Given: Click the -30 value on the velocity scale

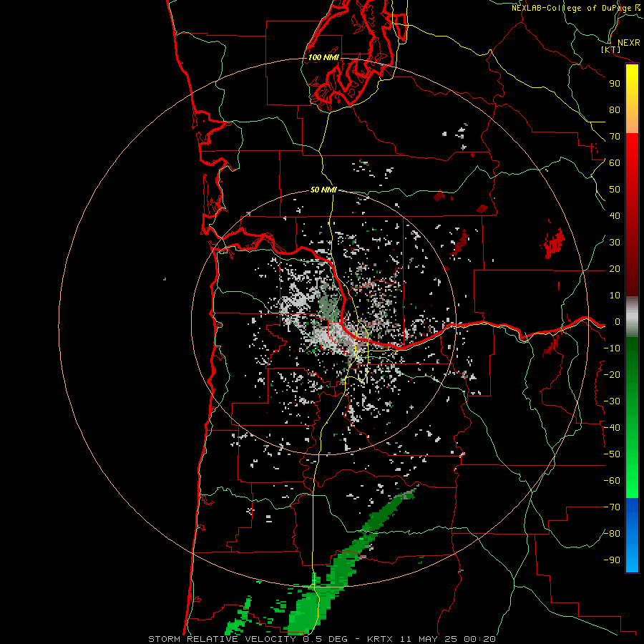Looking at the screenshot, I should tap(612, 401).
